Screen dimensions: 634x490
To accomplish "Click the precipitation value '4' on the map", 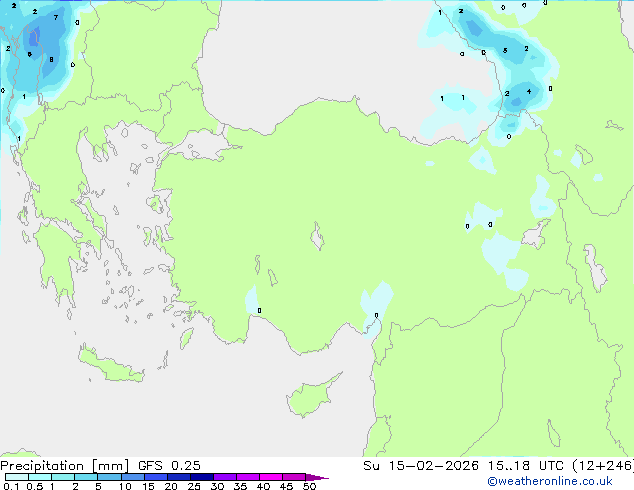I will coord(529,91).
